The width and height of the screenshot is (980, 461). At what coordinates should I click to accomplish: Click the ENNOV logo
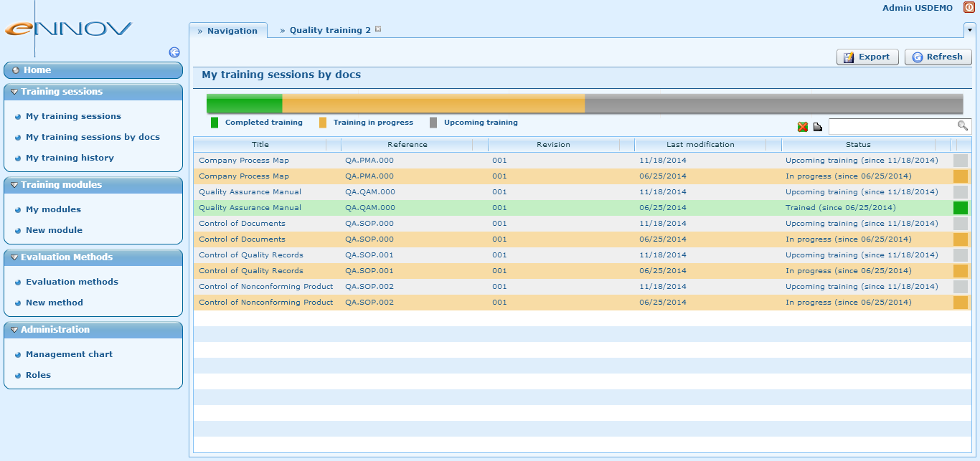[x=69, y=29]
